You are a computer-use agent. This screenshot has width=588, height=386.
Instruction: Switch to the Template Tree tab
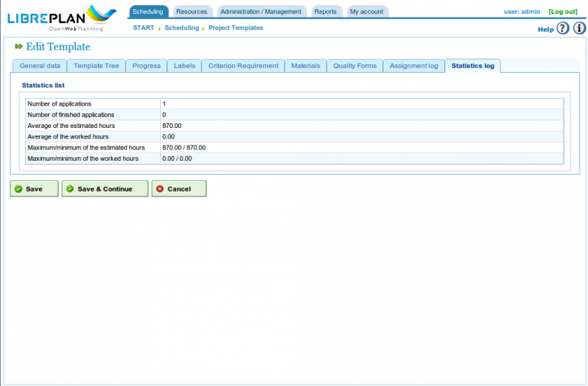96,66
